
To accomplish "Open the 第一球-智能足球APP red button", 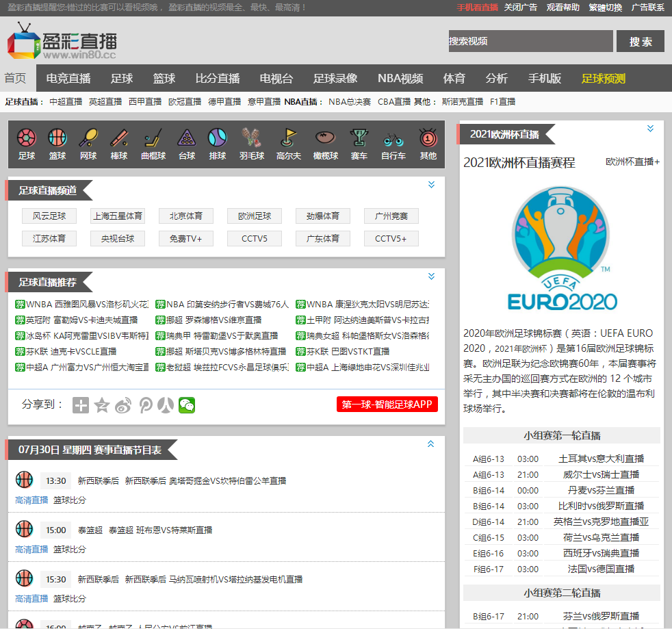I will [387, 405].
